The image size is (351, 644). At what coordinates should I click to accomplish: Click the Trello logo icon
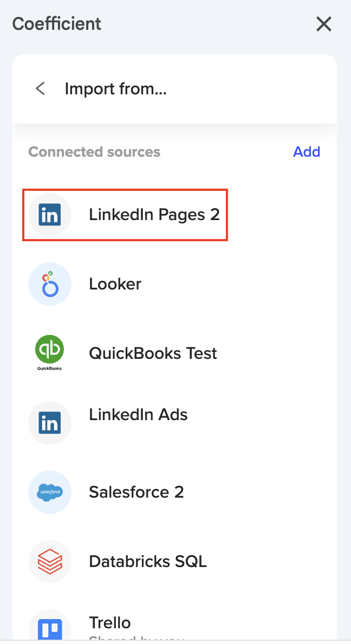(50, 629)
